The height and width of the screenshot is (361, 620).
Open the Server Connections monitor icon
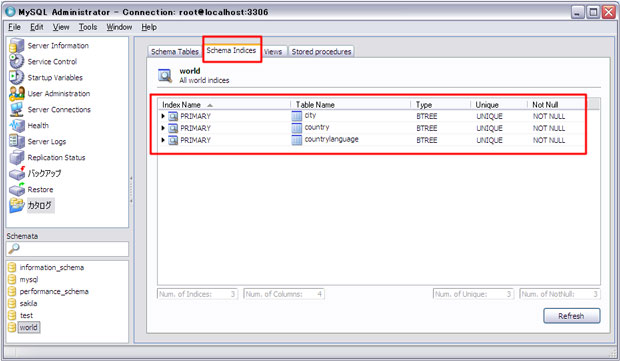pyautogui.click(x=17, y=110)
